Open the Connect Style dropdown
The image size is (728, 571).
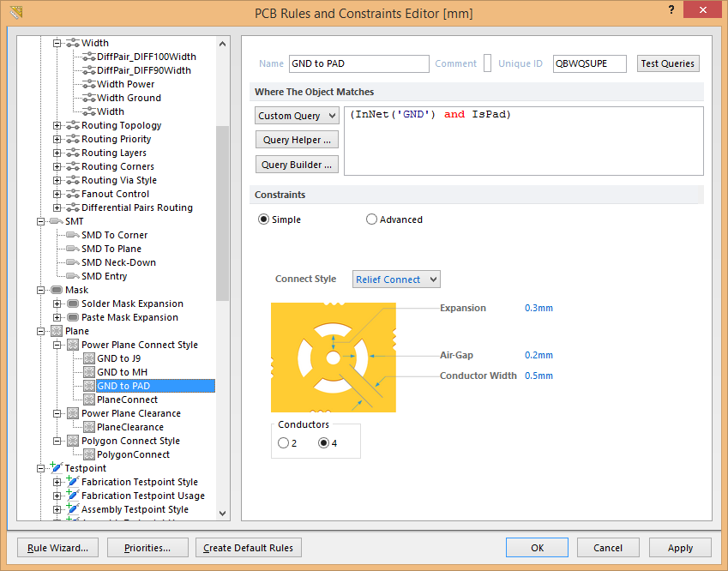click(x=396, y=279)
